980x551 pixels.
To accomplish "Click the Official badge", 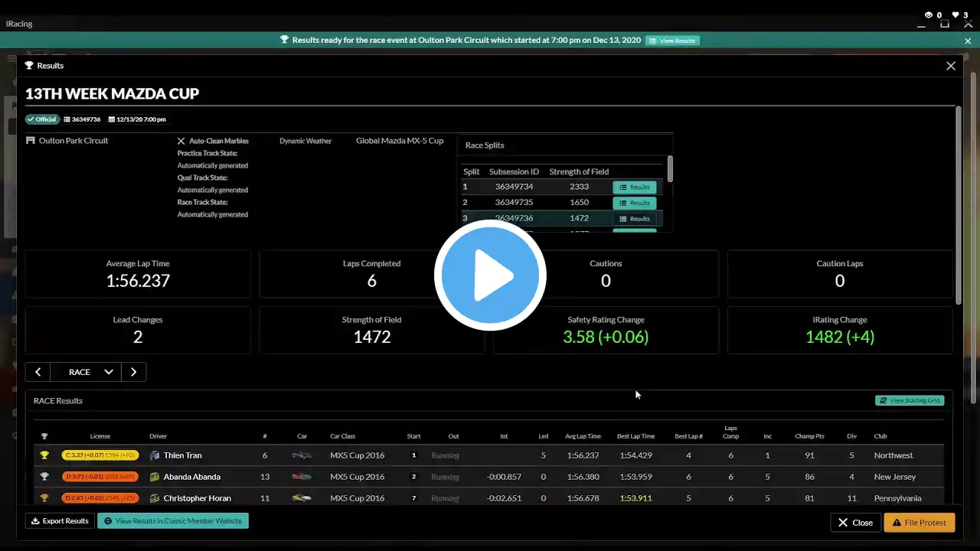I will 41,119.
